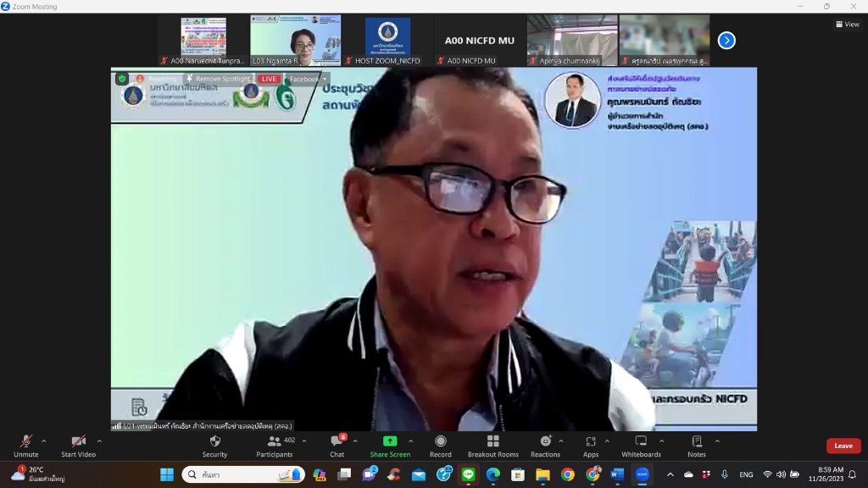The height and width of the screenshot is (488, 868).
Task: Expand the arrow beside Notes
Action: pyautogui.click(x=717, y=441)
